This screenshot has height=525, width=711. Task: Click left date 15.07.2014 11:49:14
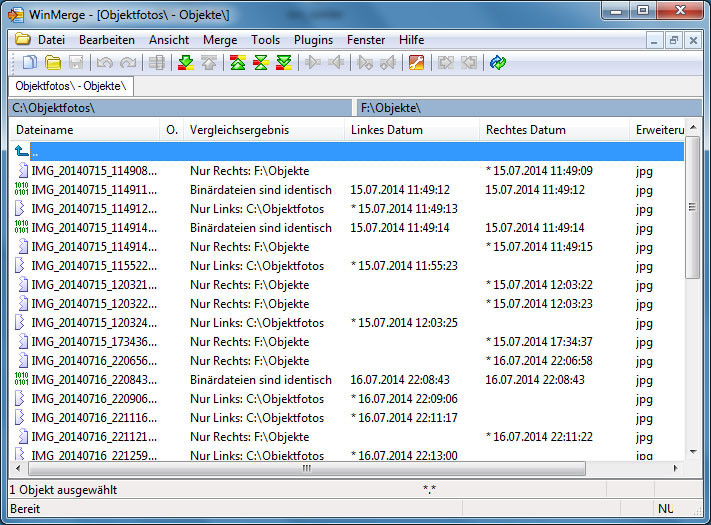tap(399, 228)
